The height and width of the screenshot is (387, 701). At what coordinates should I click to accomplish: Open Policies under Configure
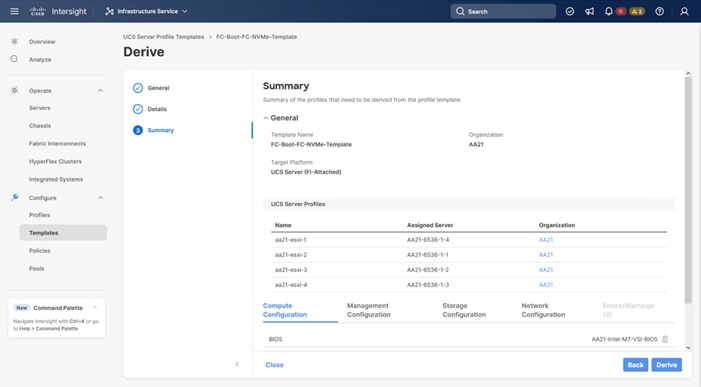click(x=39, y=251)
